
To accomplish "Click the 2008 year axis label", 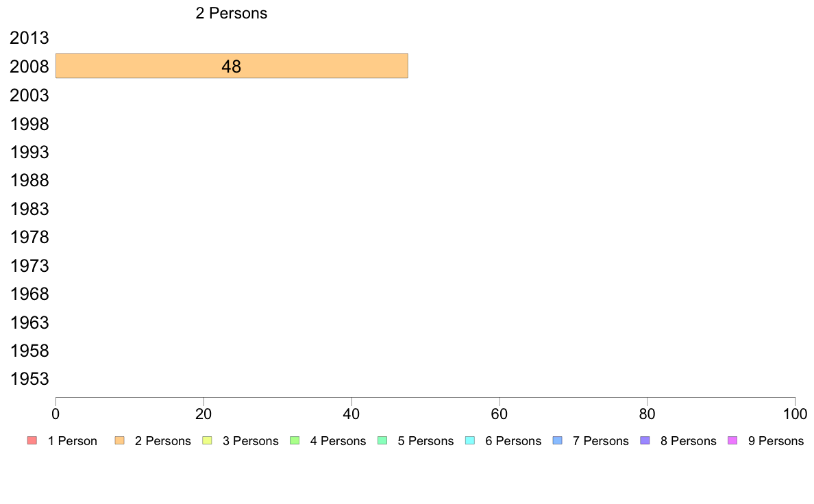I will click(29, 66).
